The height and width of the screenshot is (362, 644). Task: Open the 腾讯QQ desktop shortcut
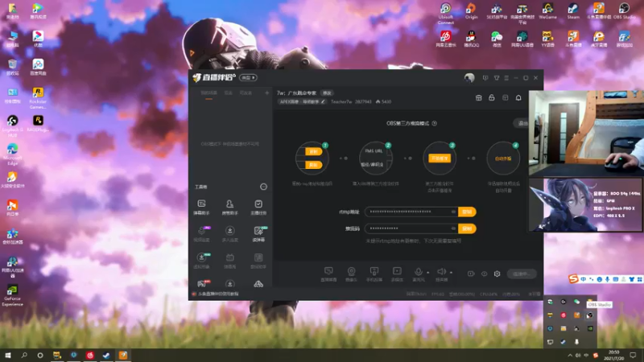click(x=471, y=39)
